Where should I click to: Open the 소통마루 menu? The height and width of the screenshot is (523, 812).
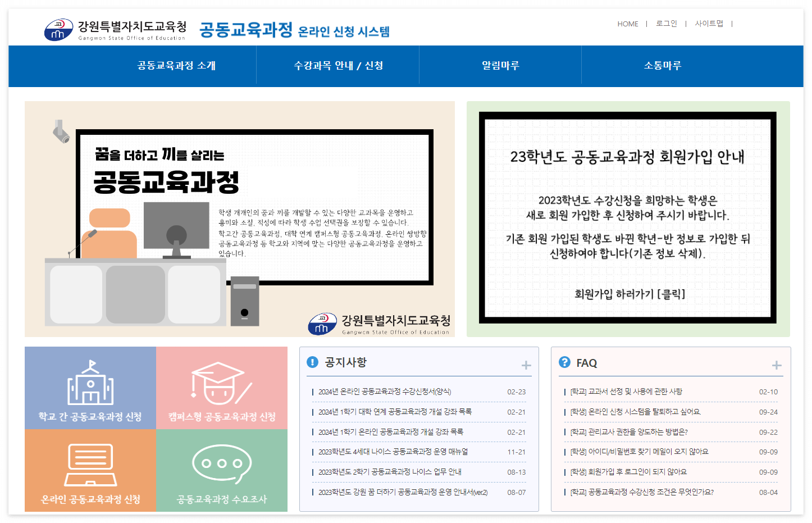coord(663,66)
